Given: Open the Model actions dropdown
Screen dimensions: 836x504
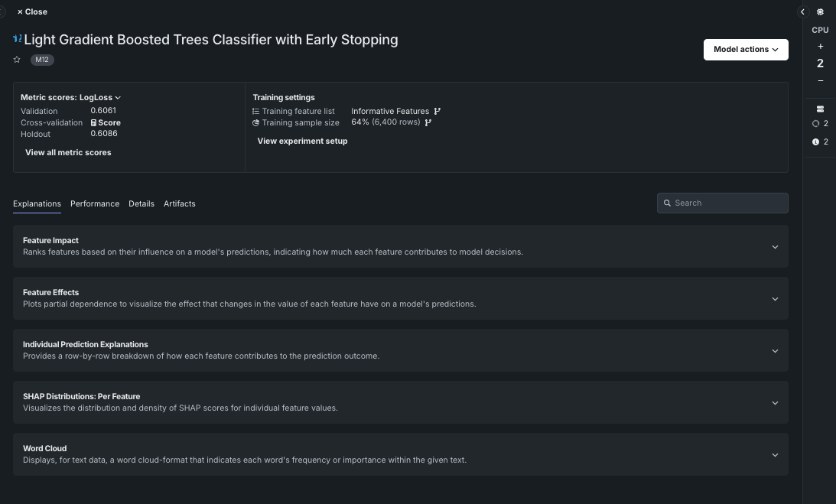Looking at the screenshot, I should point(746,49).
